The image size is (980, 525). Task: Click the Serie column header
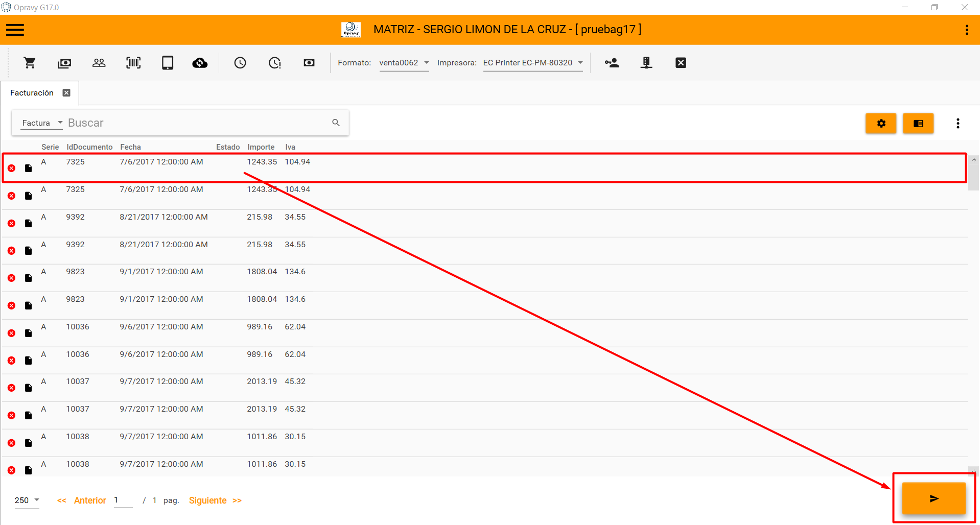click(x=50, y=147)
